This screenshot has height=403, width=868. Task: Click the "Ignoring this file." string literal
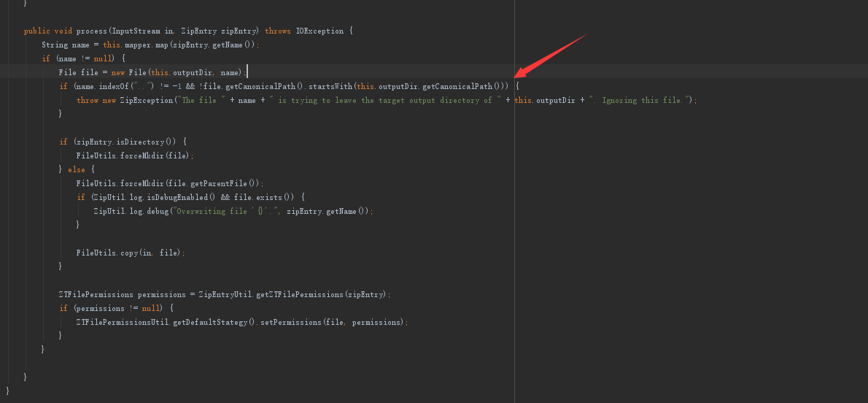point(644,100)
